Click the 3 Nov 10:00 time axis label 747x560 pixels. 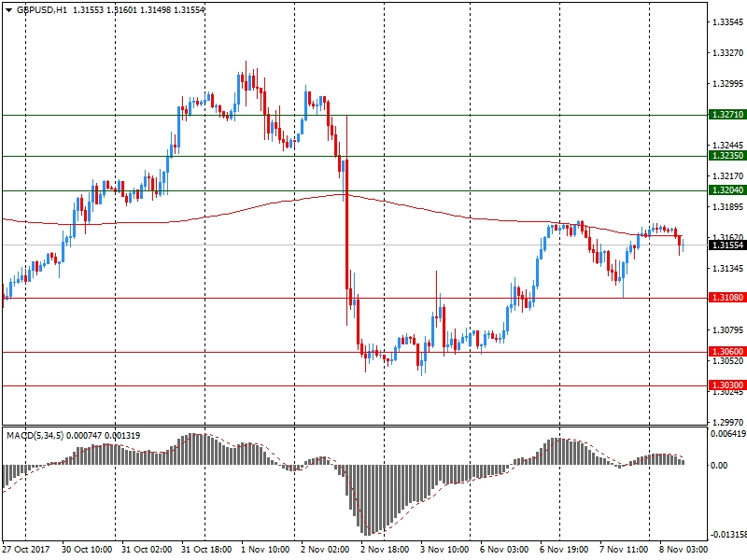(x=444, y=550)
